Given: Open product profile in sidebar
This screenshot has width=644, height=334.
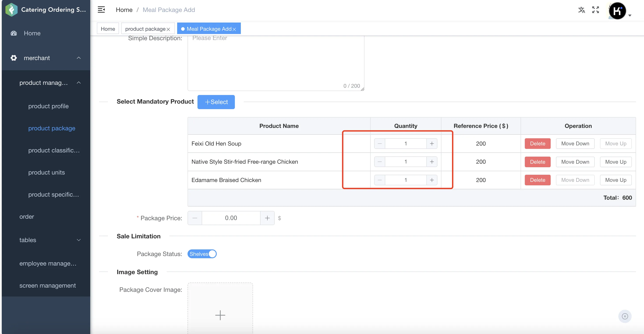Looking at the screenshot, I should click(48, 106).
